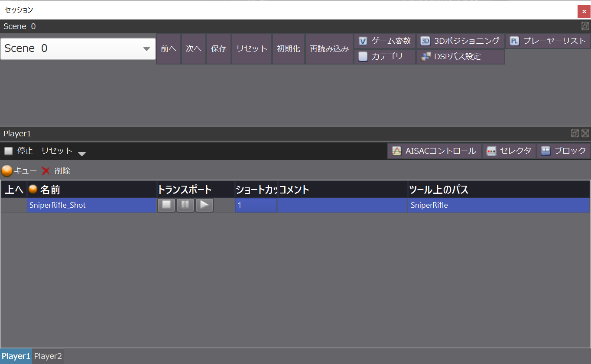Open the AISACコントロール panel
Image resolution: width=591 pixels, height=364 pixels.
point(434,151)
